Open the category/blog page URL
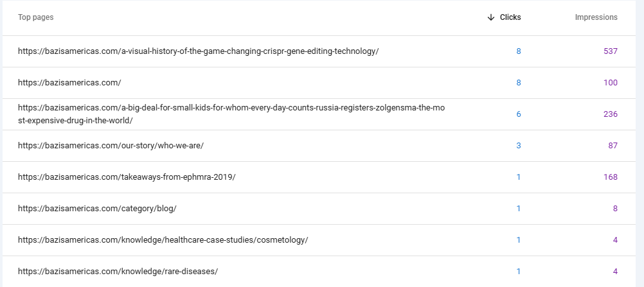The width and height of the screenshot is (644, 287). pos(97,208)
